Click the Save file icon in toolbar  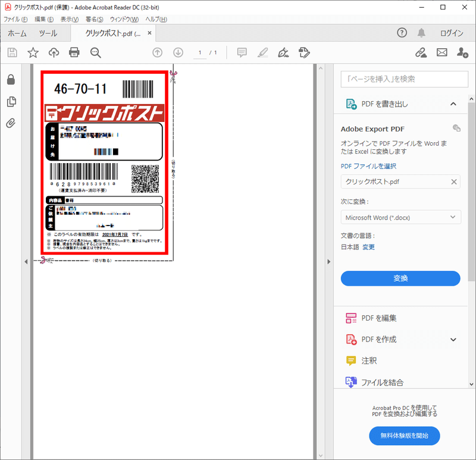[x=12, y=52]
